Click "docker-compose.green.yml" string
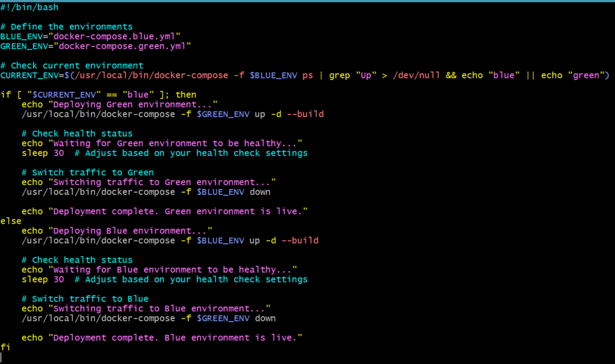615x364 pixels. pyautogui.click(x=123, y=47)
